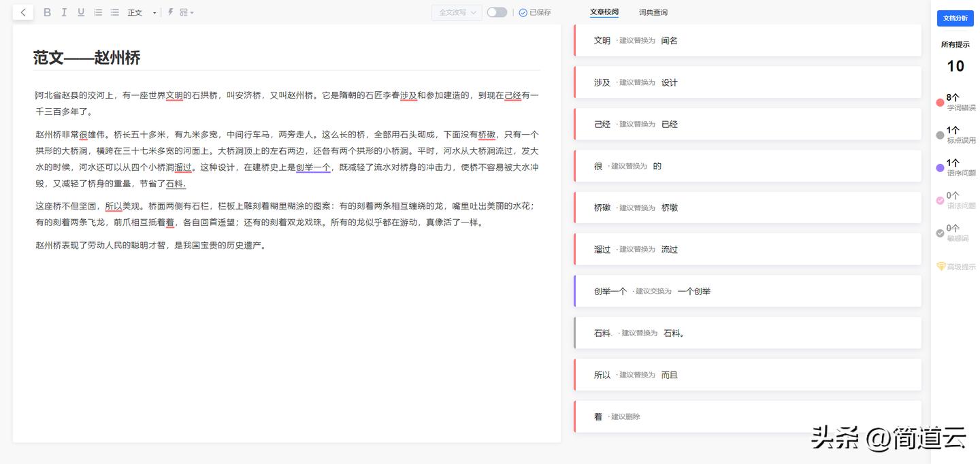Toggle bold formatting in the toolbar
This screenshot has width=980, height=464.
47,12
